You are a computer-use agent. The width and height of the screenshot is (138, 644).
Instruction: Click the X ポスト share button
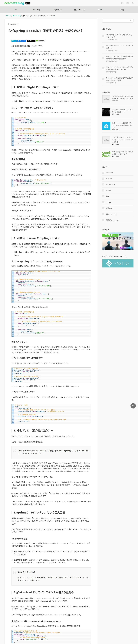pyautogui.click(x=31, y=41)
